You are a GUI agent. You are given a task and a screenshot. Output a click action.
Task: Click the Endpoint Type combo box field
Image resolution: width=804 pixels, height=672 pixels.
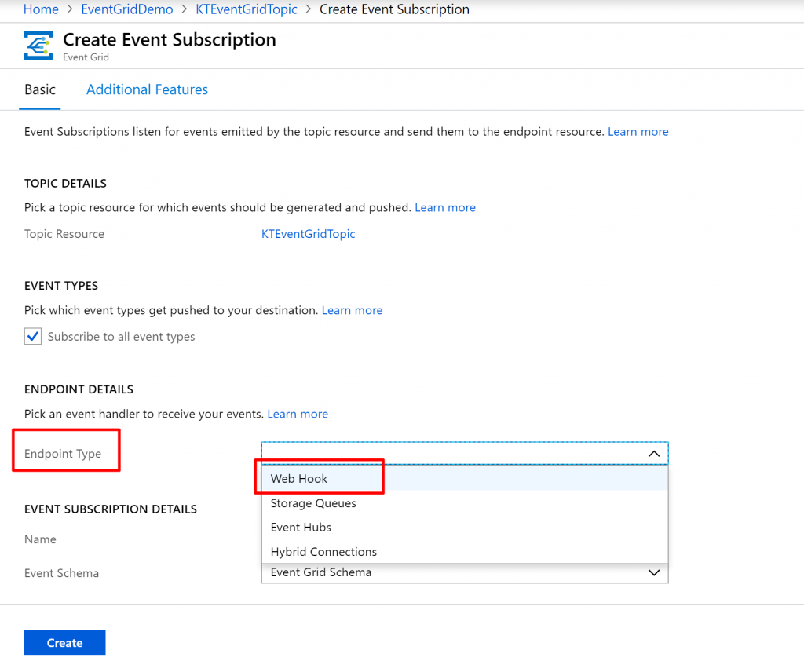point(465,454)
